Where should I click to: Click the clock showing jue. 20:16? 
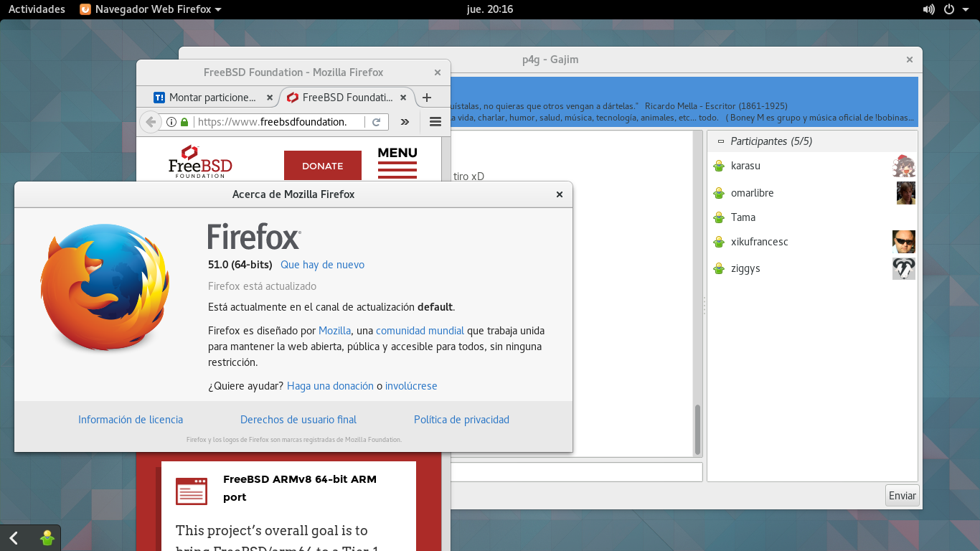[490, 9]
